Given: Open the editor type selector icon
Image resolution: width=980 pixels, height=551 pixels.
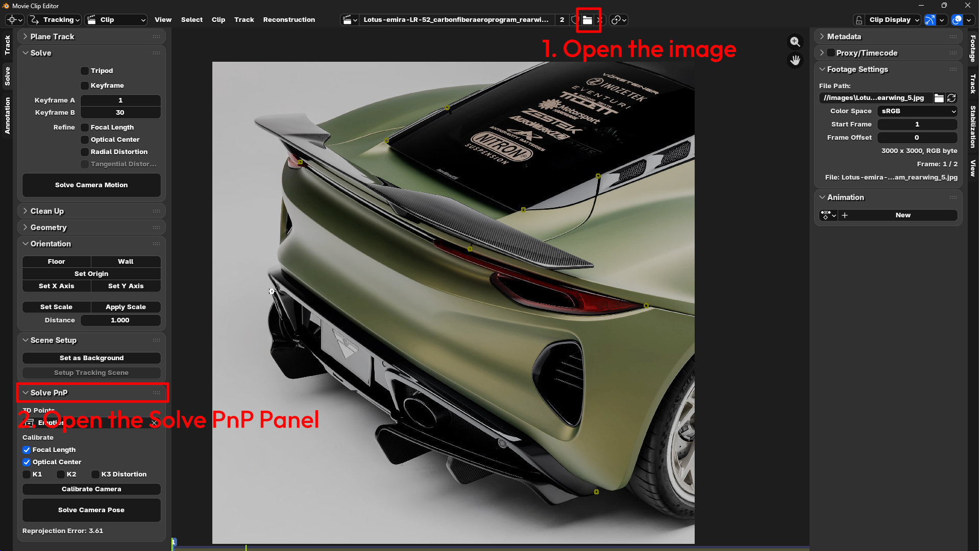Looking at the screenshot, I should click(14, 20).
